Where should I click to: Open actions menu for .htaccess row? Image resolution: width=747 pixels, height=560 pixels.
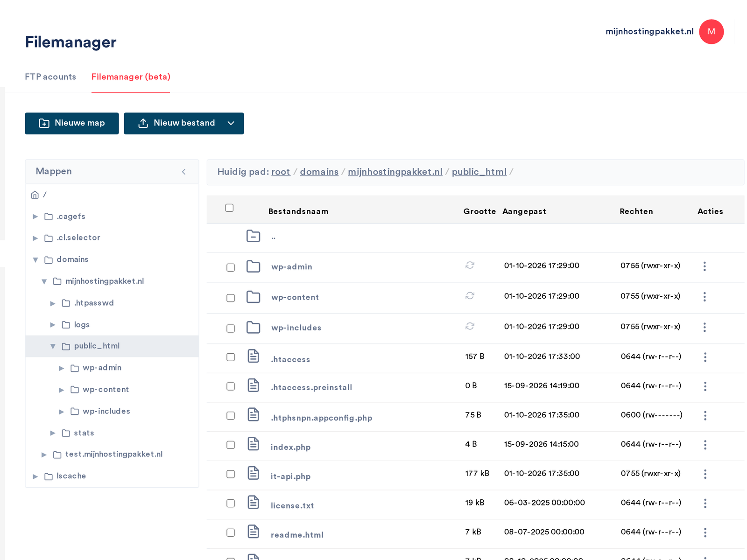pyautogui.click(x=705, y=357)
